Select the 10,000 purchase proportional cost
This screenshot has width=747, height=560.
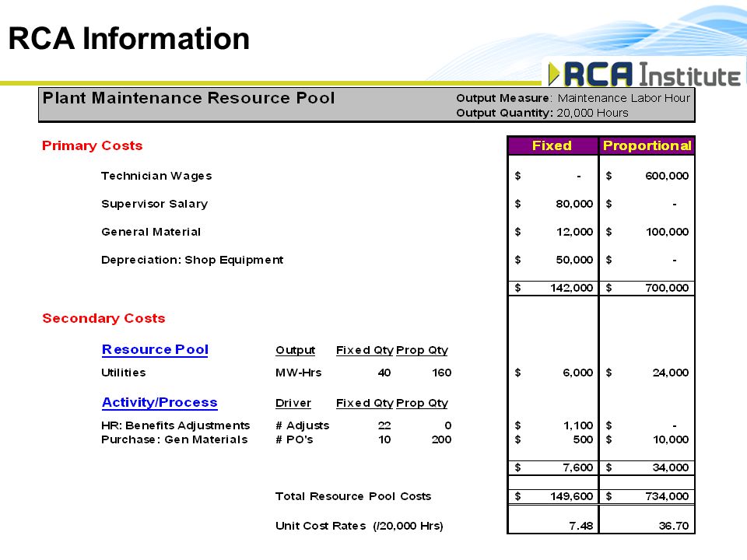[670, 439]
